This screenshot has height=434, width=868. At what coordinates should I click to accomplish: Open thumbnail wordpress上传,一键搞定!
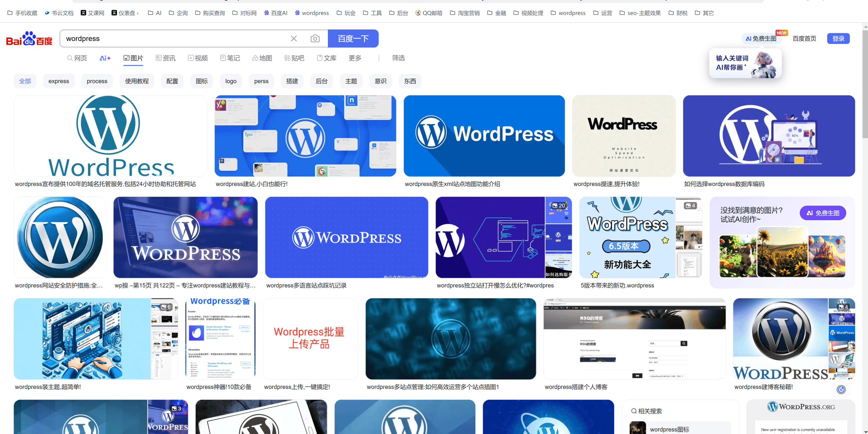[x=310, y=339]
